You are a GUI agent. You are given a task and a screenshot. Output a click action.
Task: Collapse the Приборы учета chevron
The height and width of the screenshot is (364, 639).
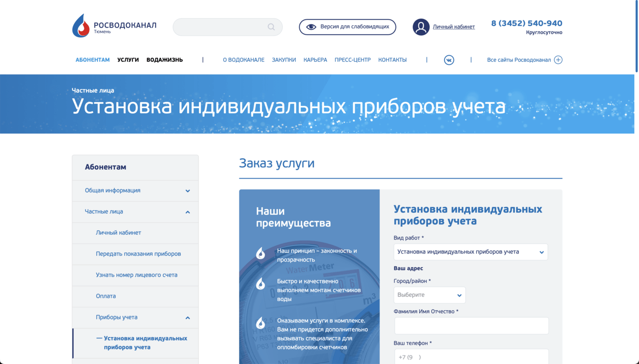tap(188, 318)
